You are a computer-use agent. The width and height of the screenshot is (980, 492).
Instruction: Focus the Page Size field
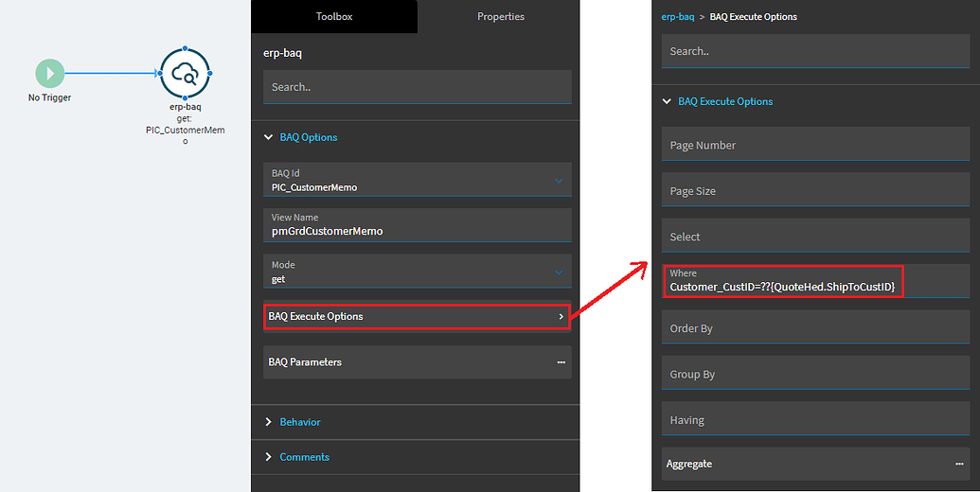point(815,190)
